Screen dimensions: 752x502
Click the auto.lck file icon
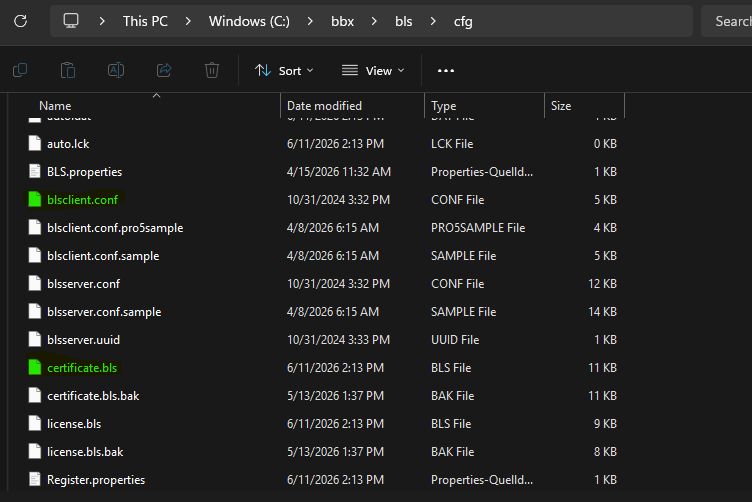pyautogui.click(x=35, y=143)
